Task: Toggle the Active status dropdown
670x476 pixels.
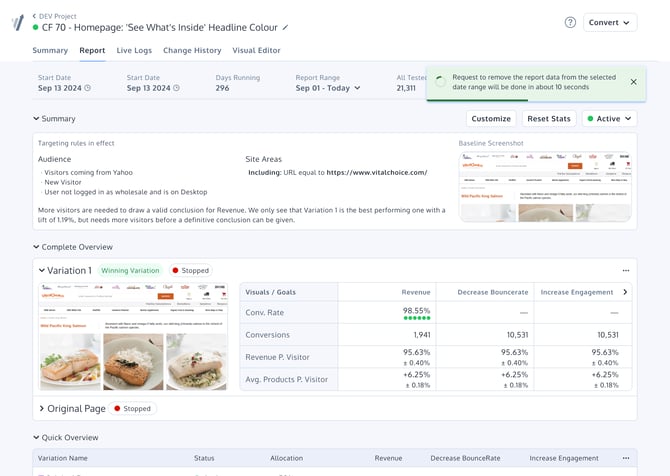Action: (609, 119)
